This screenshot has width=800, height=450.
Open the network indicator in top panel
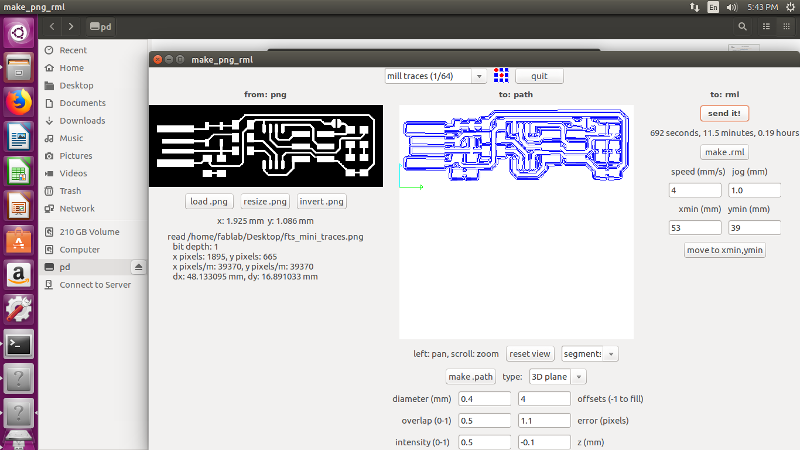[x=694, y=7]
